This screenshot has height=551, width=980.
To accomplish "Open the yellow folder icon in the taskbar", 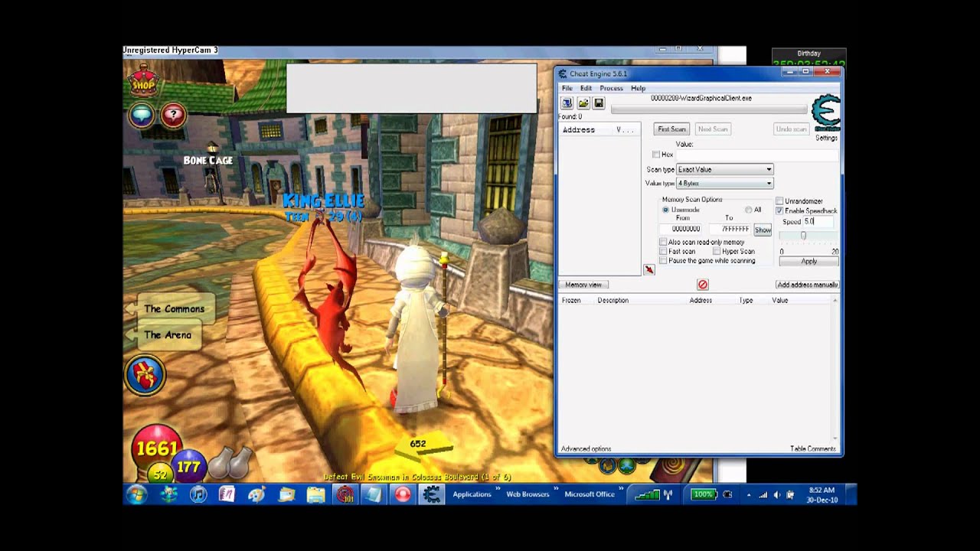I will coord(315,494).
